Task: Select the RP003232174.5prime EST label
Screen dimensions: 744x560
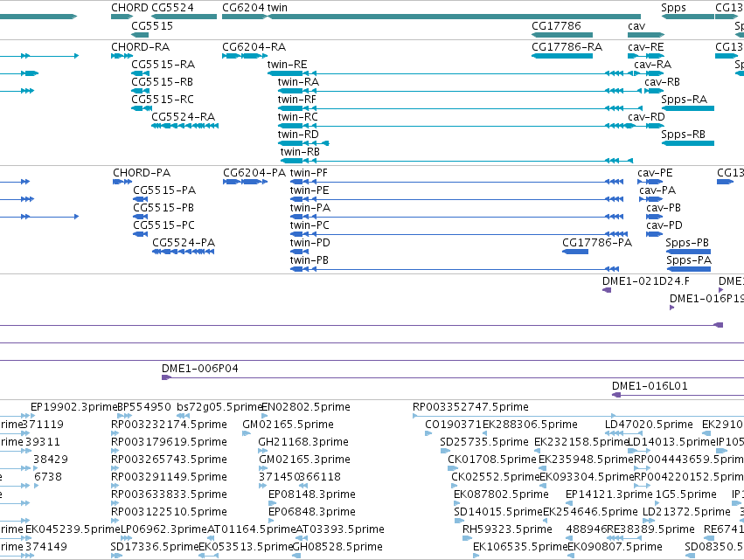Action: tap(169, 425)
